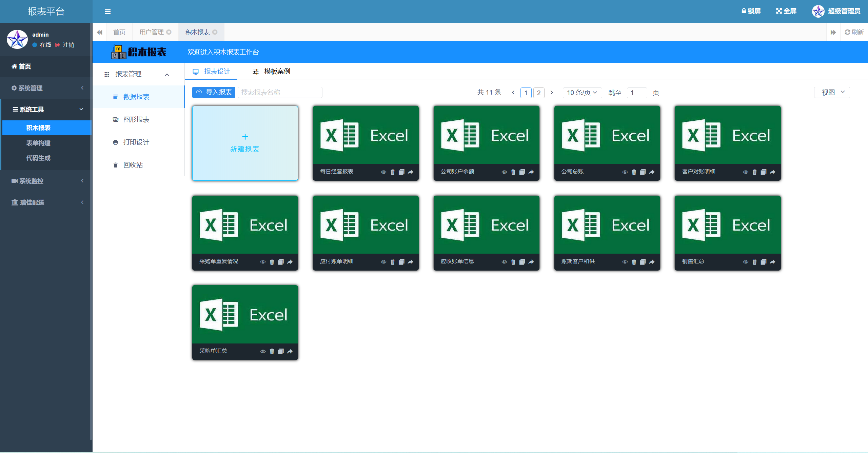Open the 10 条/页 page size dropdown
Viewport: 868px width, 453px height.
pos(582,93)
